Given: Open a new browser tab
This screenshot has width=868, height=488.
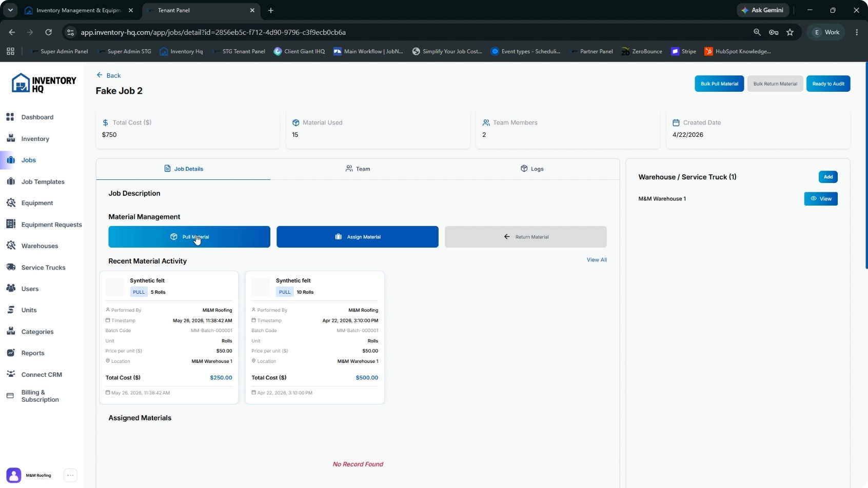Looking at the screenshot, I should pyautogui.click(x=271, y=10).
